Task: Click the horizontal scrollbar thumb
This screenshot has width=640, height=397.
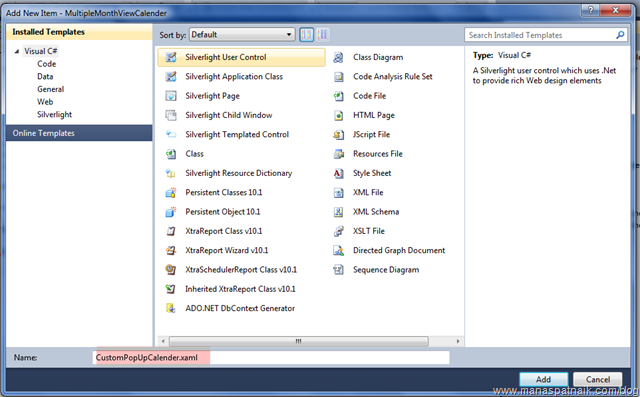Action: [299, 341]
